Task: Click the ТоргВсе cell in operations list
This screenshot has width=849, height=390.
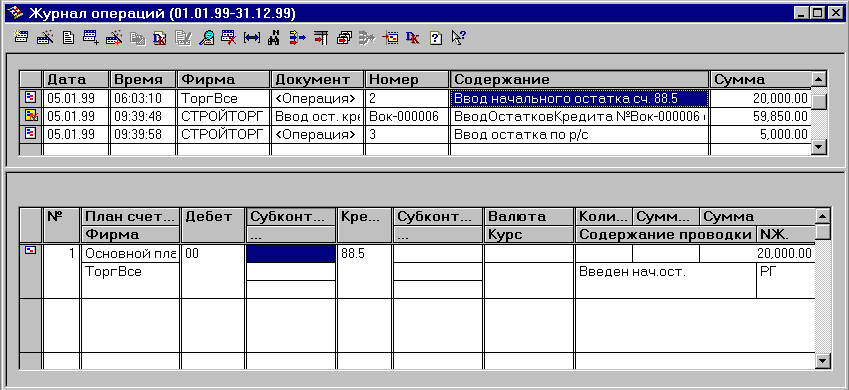Action: tap(224, 99)
